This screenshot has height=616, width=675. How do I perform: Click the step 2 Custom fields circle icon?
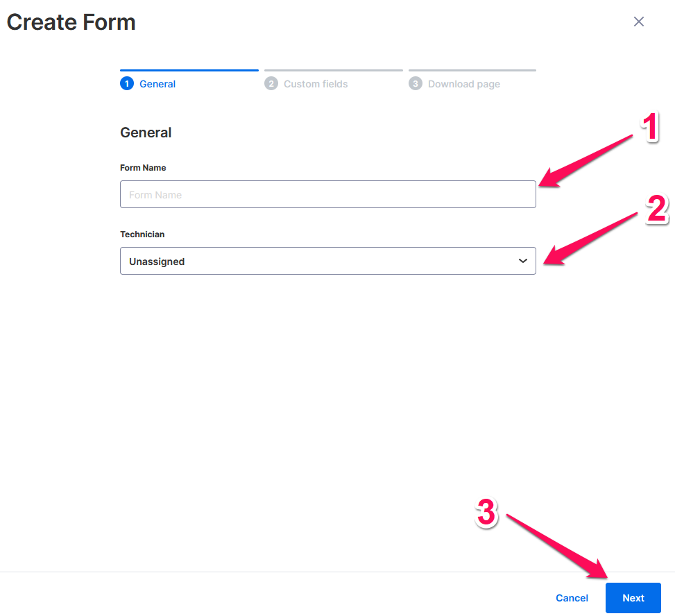click(271, 83)
